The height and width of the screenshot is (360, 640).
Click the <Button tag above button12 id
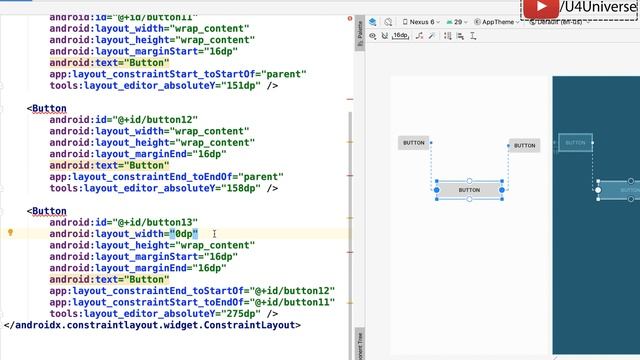coord(47,108)
